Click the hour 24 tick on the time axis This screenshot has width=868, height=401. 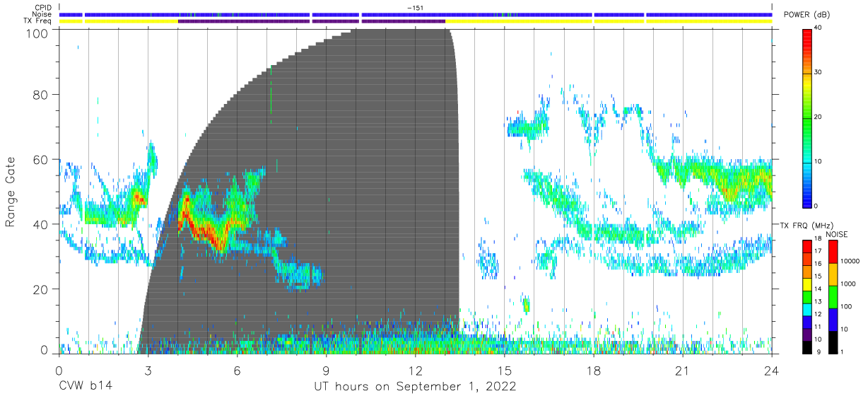coord(772,370)
